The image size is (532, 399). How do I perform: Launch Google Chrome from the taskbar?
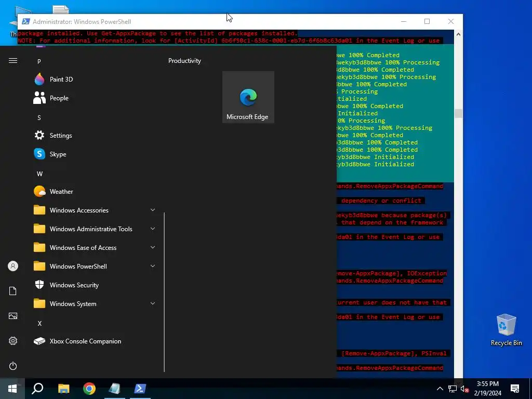(89, 389)
